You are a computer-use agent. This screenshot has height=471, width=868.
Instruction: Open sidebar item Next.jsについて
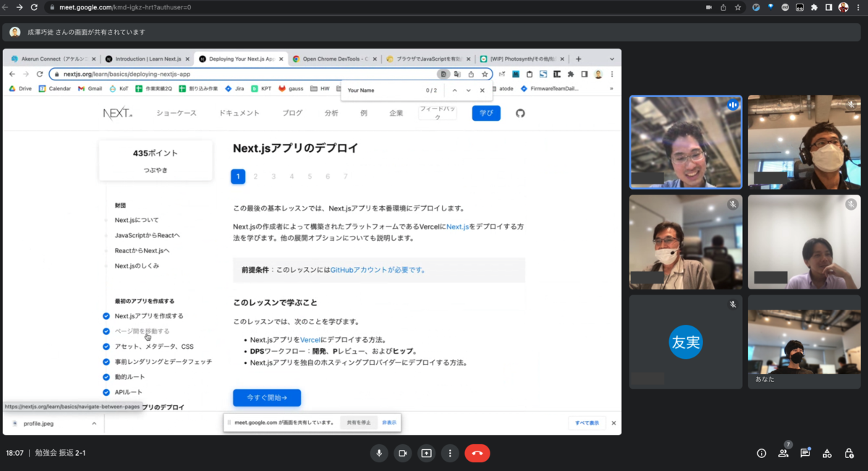[x=137, y=220]
